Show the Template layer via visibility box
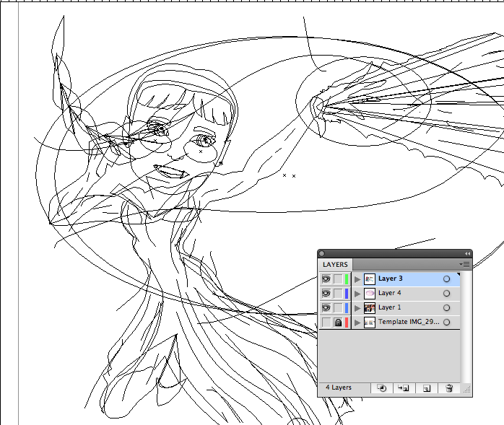 [326, 323]
